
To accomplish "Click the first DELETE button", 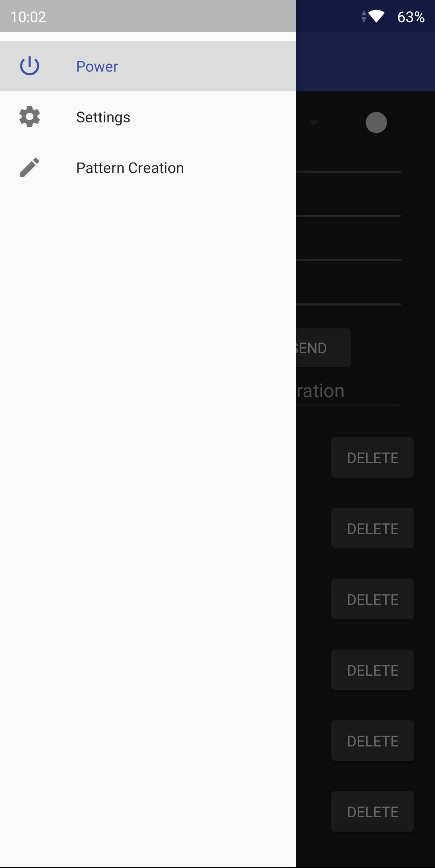I will 373,458.
